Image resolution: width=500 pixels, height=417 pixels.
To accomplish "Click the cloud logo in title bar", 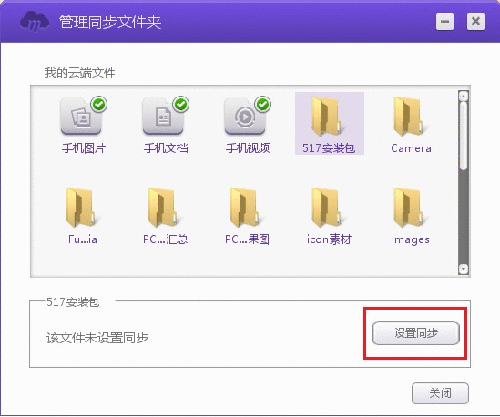I will point(34,21).
